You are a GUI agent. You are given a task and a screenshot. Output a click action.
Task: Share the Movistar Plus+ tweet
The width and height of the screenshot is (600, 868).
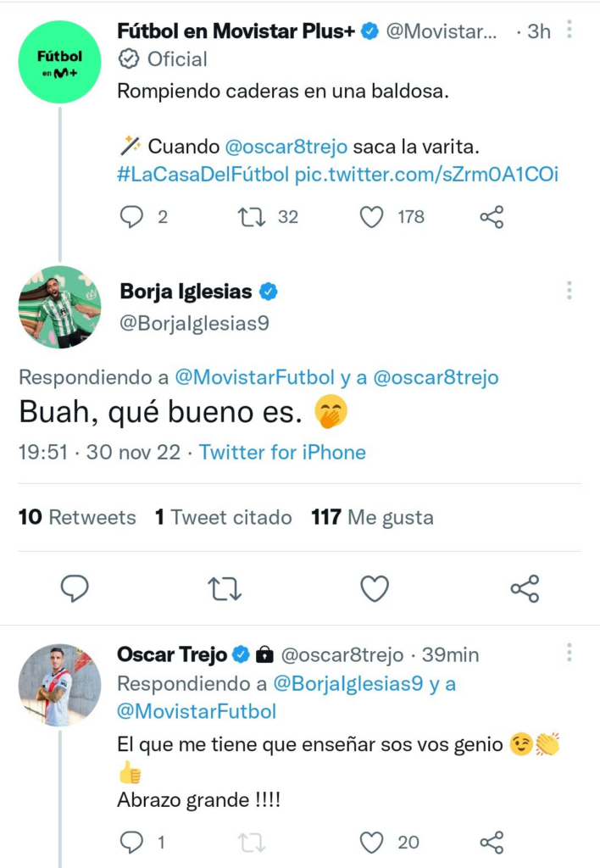tap(492, 217)
